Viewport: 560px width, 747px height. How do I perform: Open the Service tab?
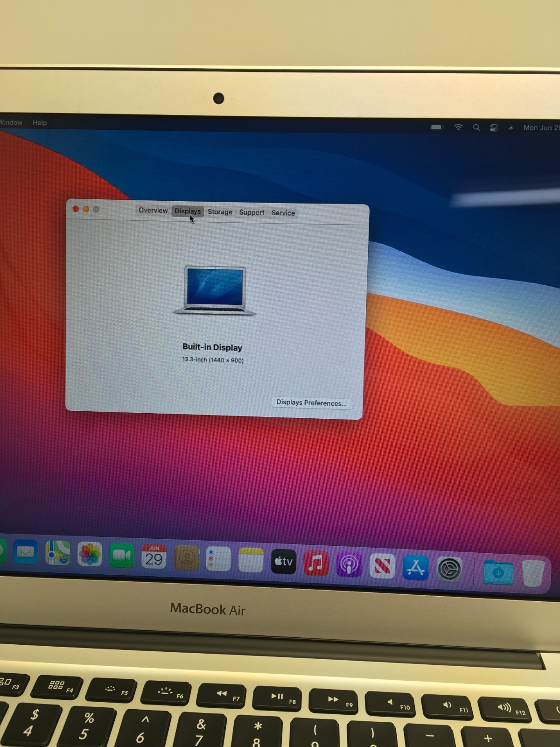tap(283, 213)
